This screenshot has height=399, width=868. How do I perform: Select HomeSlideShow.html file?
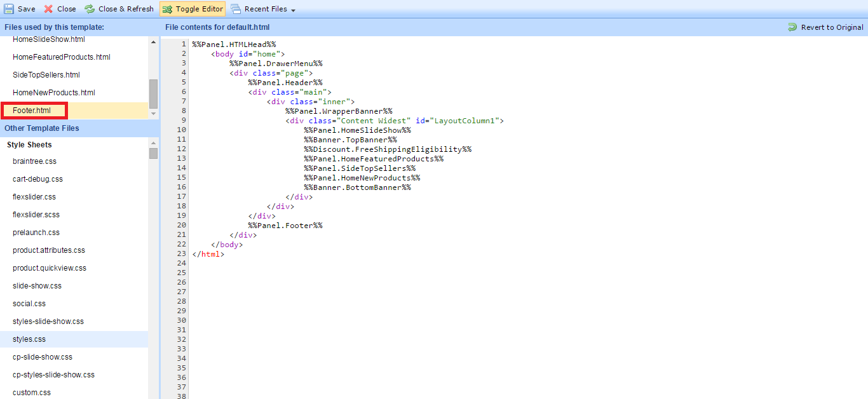coord(48,39)
